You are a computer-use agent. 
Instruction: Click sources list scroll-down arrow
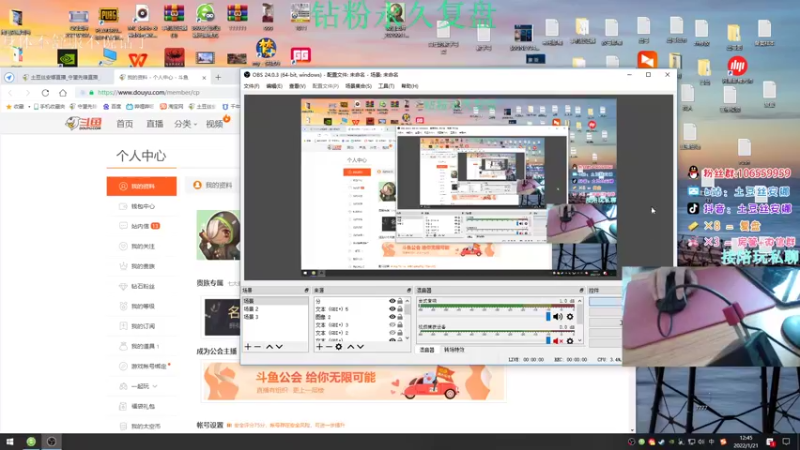(407, 338)
